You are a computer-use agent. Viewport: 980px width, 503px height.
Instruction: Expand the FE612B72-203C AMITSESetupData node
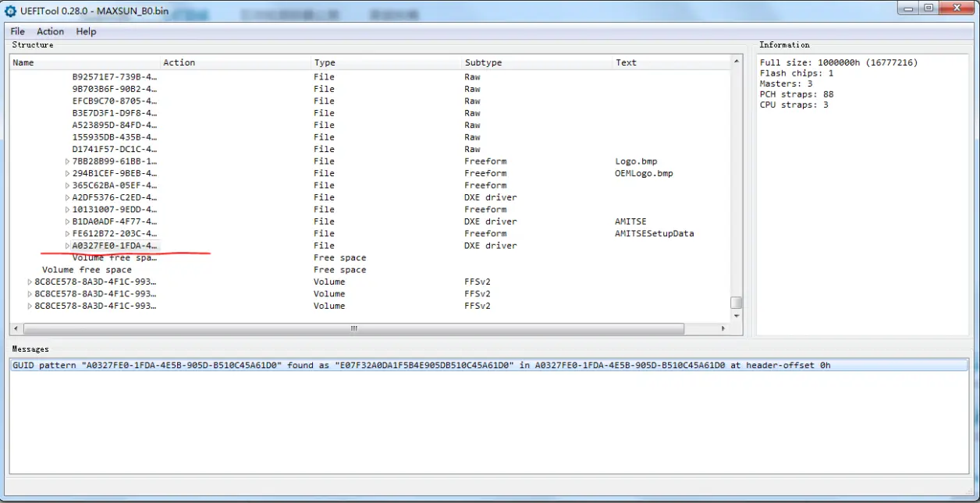pos(68,233)
